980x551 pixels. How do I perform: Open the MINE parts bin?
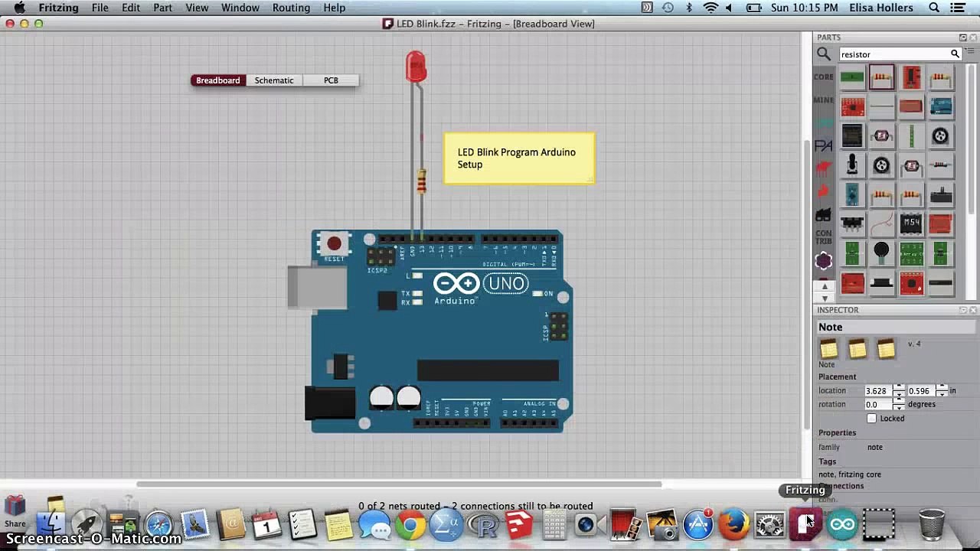point(824,100)
